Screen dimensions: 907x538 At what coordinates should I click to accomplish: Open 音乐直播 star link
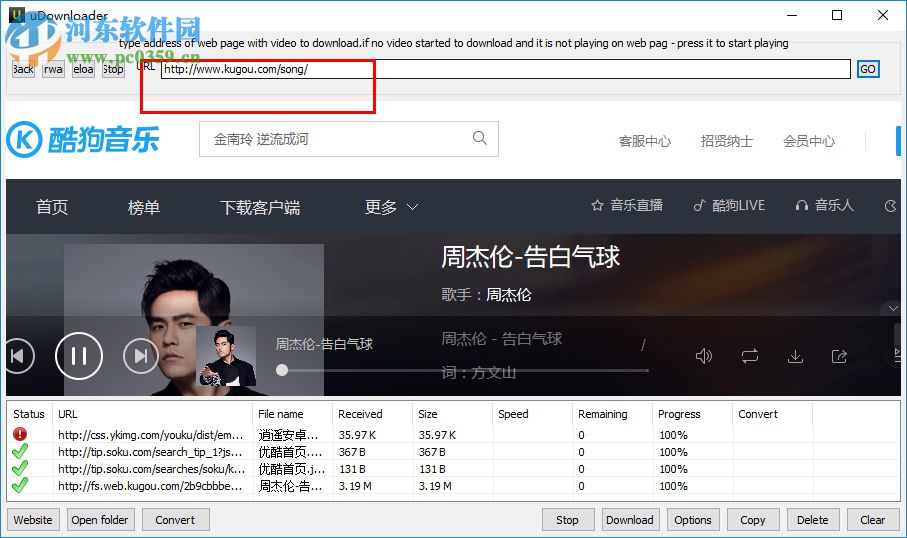tap(627, 205)
